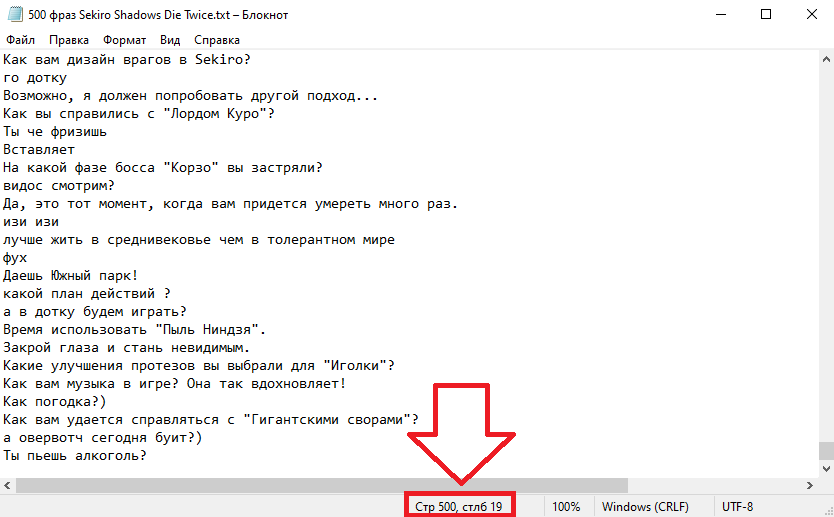Click line 'Как вам удается справляться с "Гигантскими сворами"?'
Image resolution: width=834 pixels, height=517 pixels.
coord(211,420)
